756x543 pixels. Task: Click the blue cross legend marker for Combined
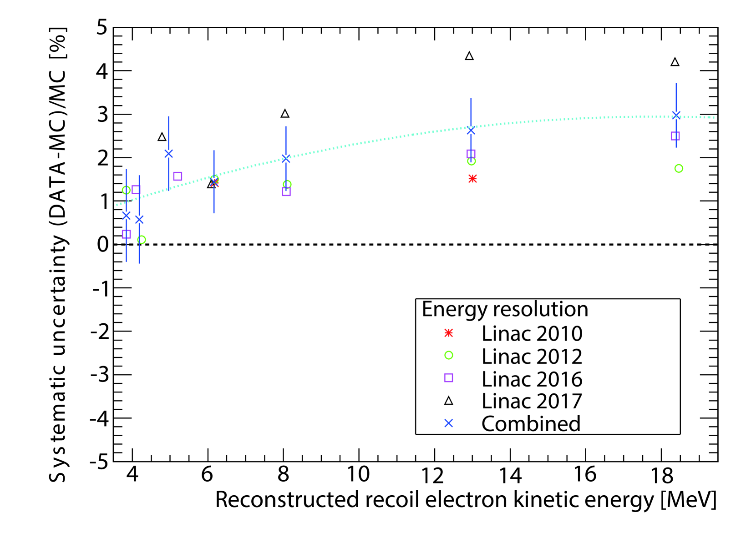pyautogui.click(x=448, y=423)
